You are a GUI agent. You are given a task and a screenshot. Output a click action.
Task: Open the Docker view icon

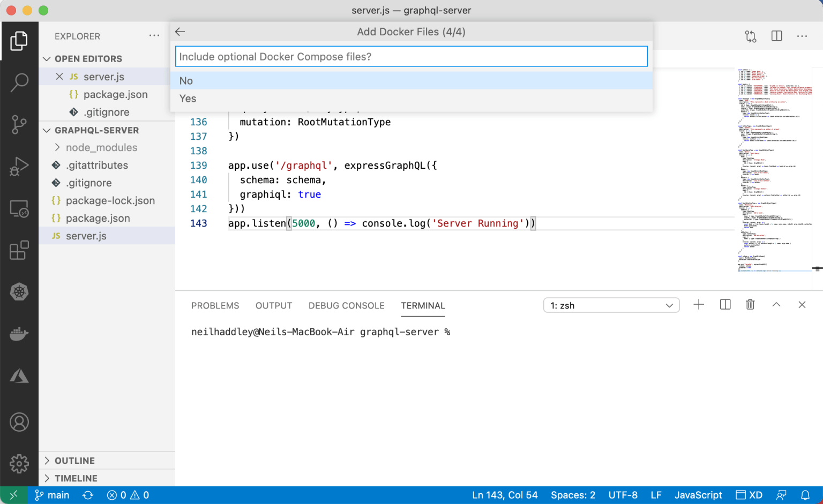[19, 334]
